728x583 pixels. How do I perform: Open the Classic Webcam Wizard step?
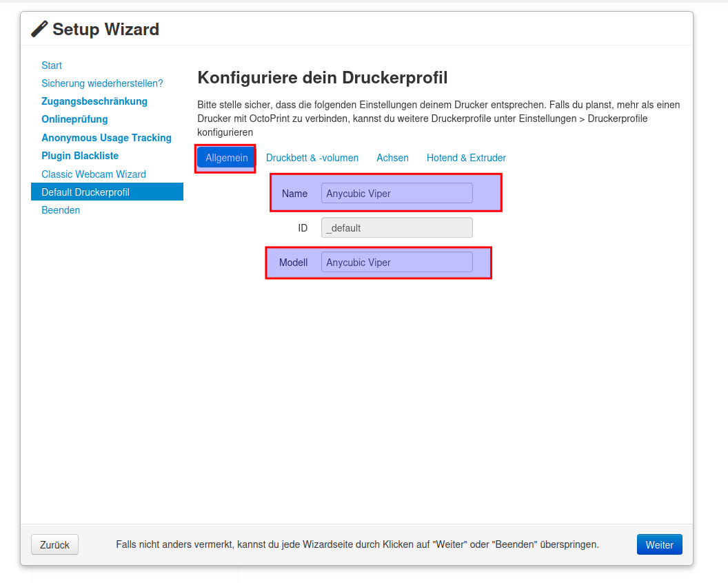coord(94,174)
